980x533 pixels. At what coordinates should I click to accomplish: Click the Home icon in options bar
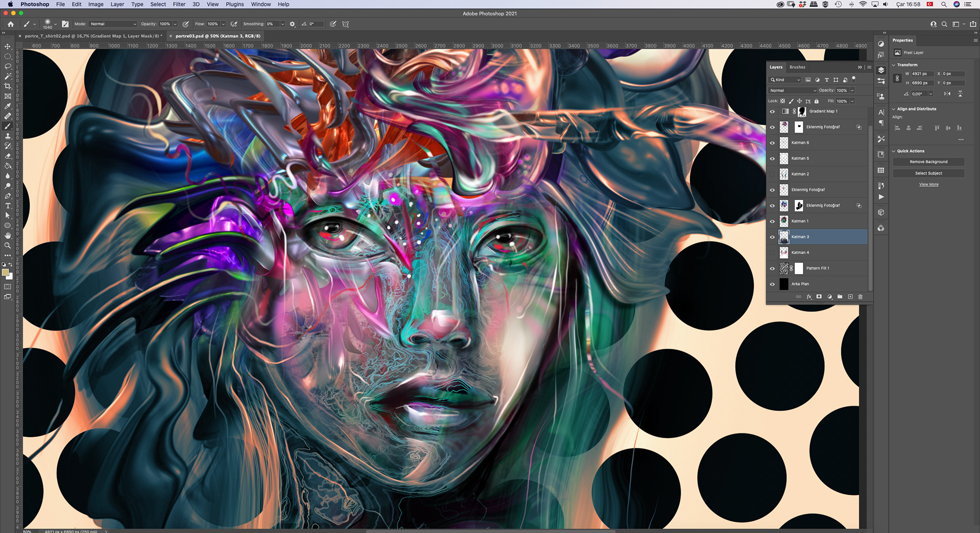point(11,24)
